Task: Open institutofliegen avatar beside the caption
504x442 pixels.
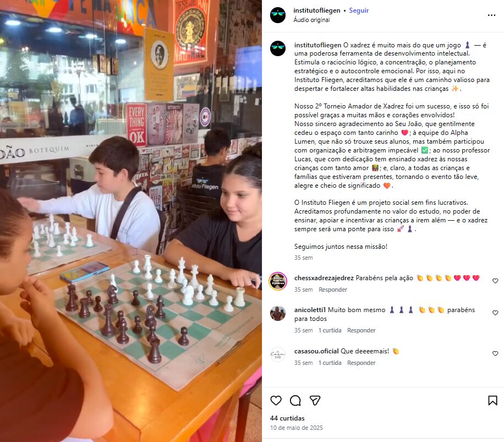Action: (x=278, y=48)
